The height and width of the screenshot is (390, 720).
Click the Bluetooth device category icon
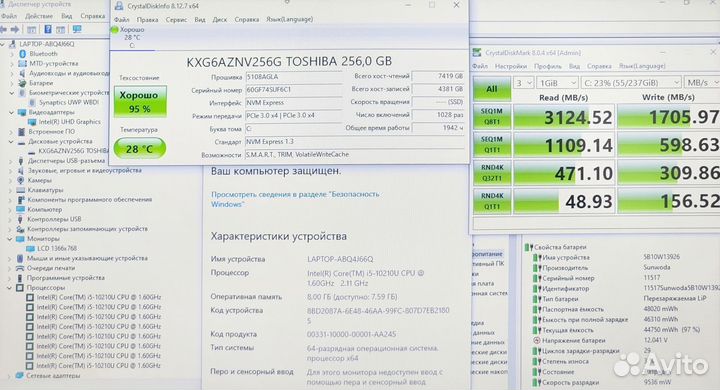coord(22,54)
